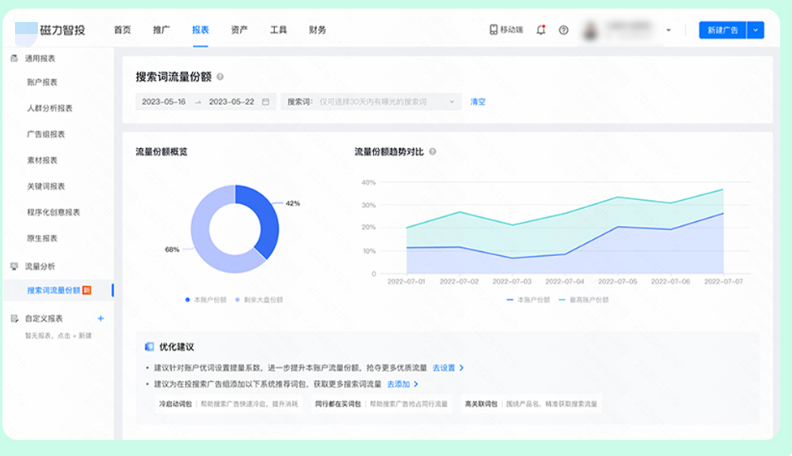Select the 高关联词包 card
The width and height of the screenshot is (792, 456).
tap(531, 404)
